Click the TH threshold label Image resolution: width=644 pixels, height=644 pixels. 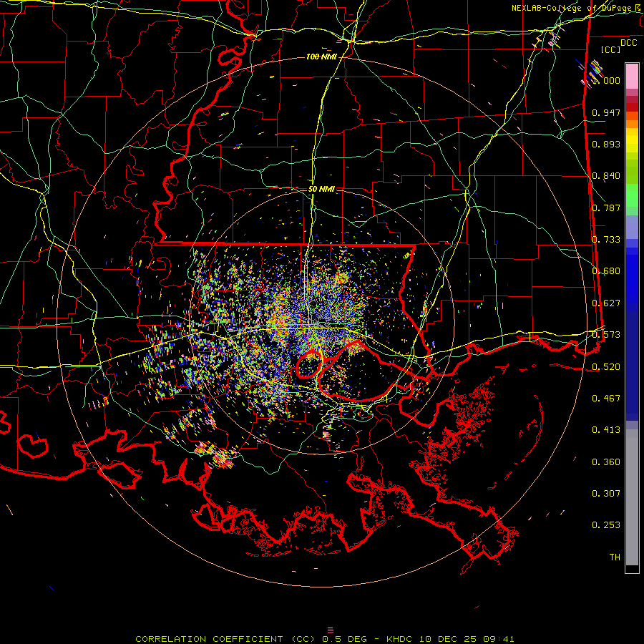(x=615, y=557)
